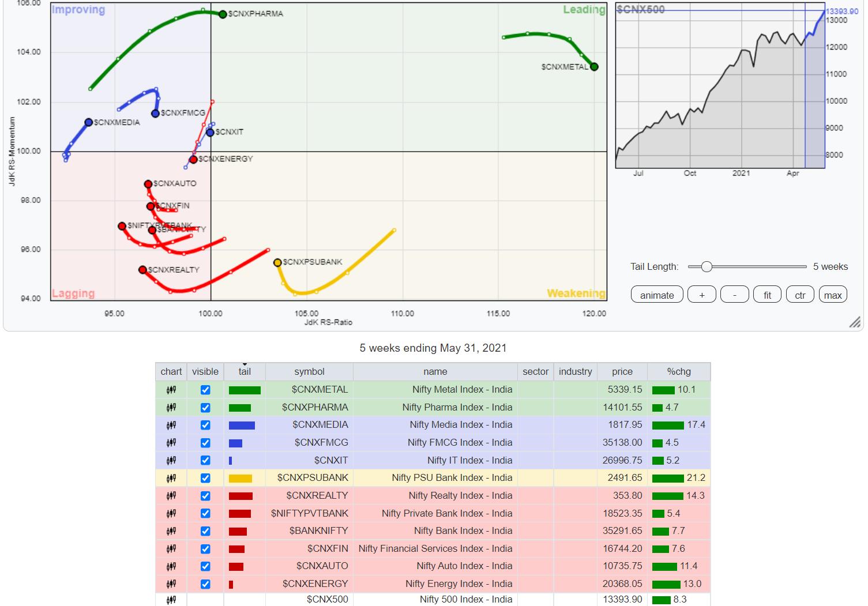This screenshot has height=606, width=868.
Task: Select the $CNXPSUBANK point on graph
Action: click(x=277, y=263)
